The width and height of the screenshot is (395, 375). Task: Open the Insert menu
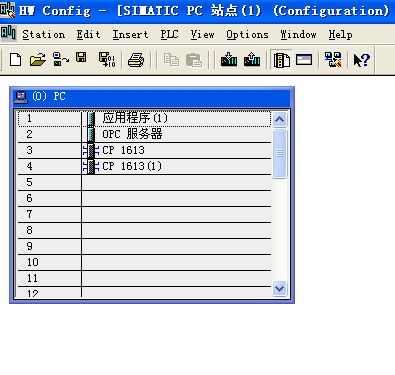coord(130,34)
